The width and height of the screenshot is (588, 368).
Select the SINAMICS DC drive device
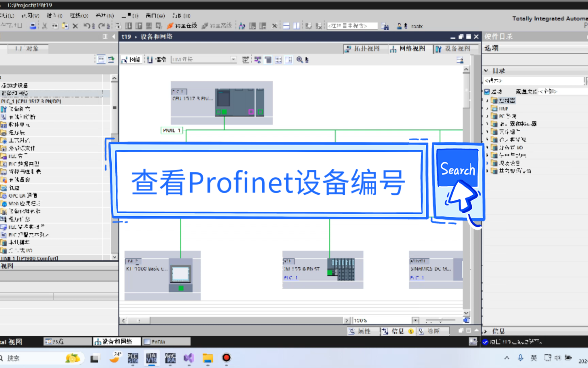click(436, 270)
